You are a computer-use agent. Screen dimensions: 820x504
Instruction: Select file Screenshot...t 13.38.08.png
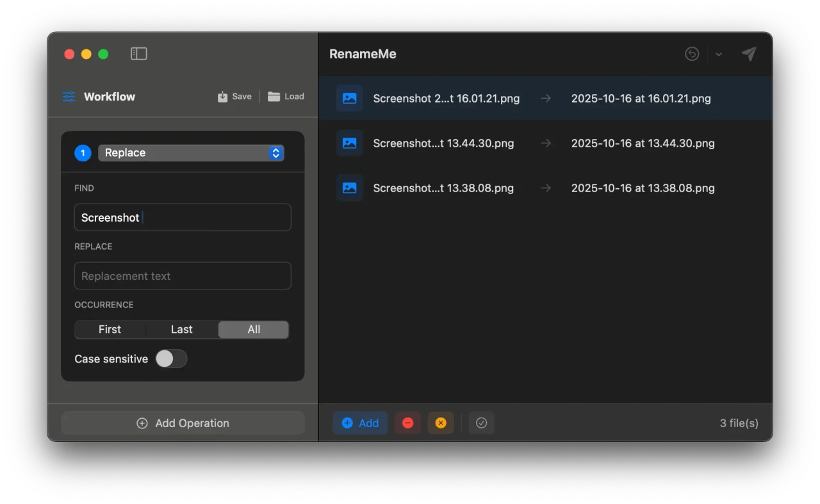click(443, 188)
